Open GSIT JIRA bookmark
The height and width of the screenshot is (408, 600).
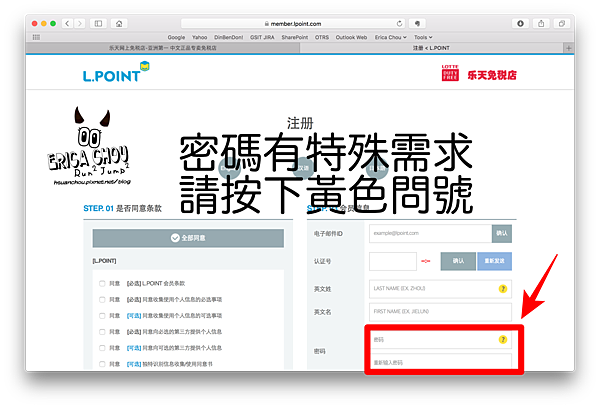(262, 37)
